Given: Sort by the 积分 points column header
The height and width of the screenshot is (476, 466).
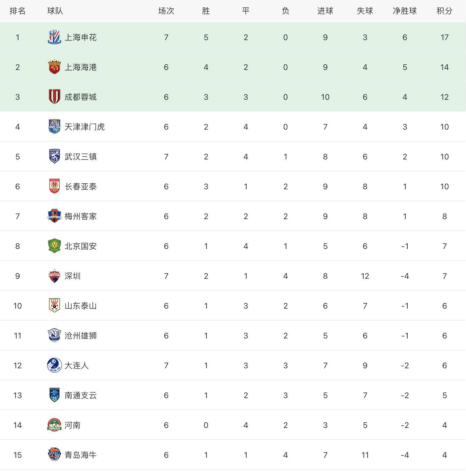Looking at the screenshot, I should 444,11.
